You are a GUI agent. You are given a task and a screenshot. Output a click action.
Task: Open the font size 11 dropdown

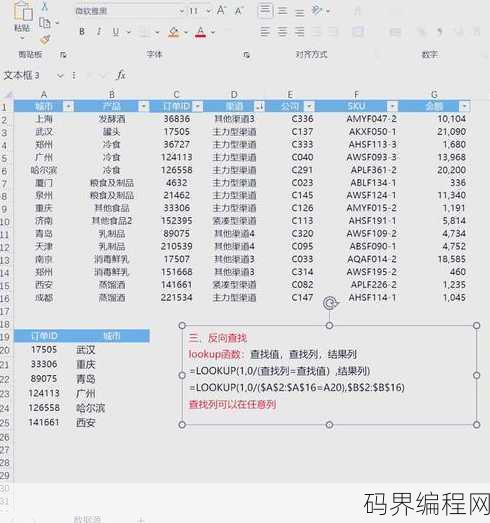[x=208, y=11]
